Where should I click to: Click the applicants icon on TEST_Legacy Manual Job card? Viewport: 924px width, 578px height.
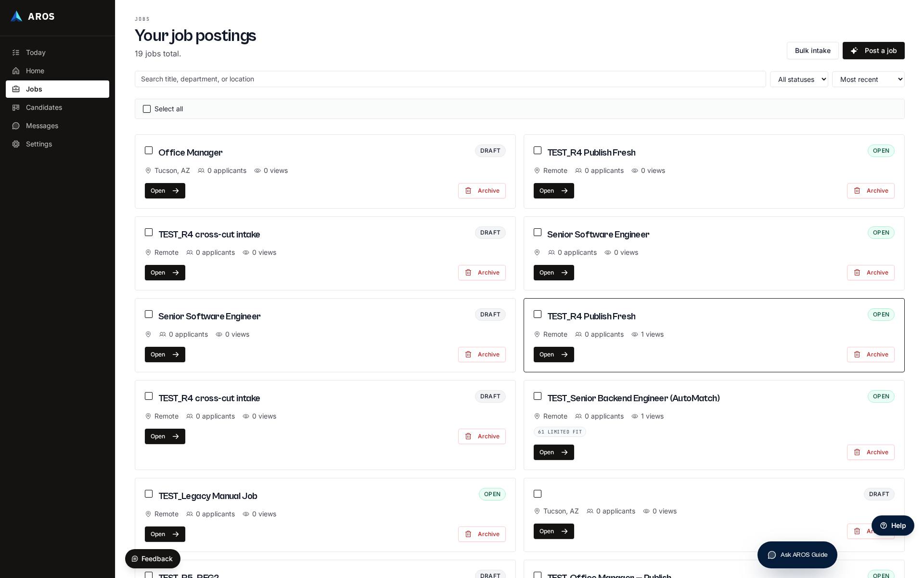[190, 514]
